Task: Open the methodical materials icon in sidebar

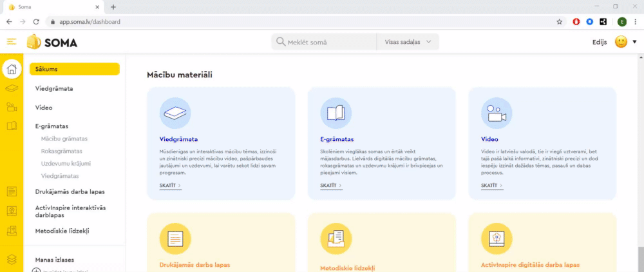Action: tap(12, 231)
